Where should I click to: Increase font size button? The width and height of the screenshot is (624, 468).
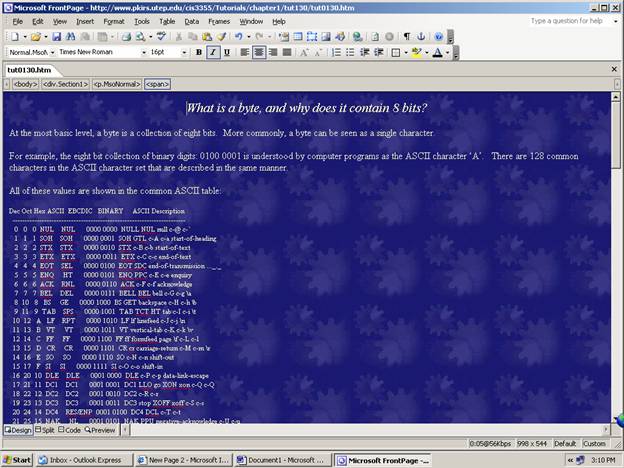click(304, 53)
